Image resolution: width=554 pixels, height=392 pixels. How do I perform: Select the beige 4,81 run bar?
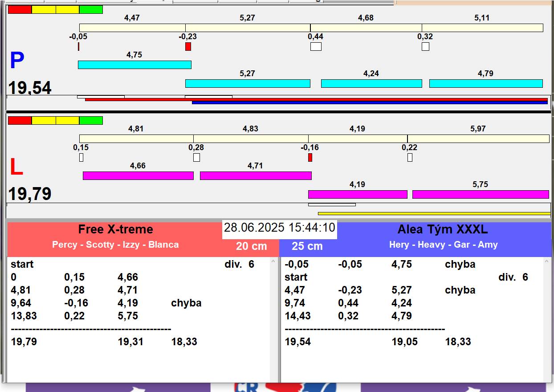coord(136,139)
